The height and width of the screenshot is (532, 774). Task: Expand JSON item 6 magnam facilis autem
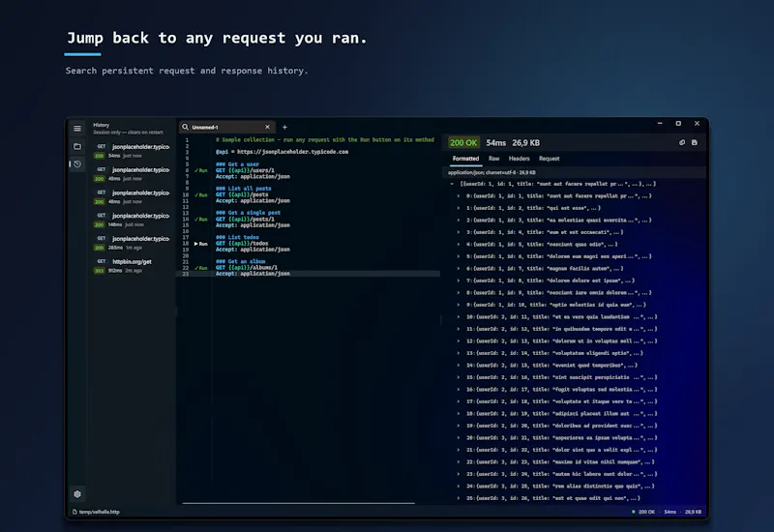pyautogui.click(x=458, y=269)
